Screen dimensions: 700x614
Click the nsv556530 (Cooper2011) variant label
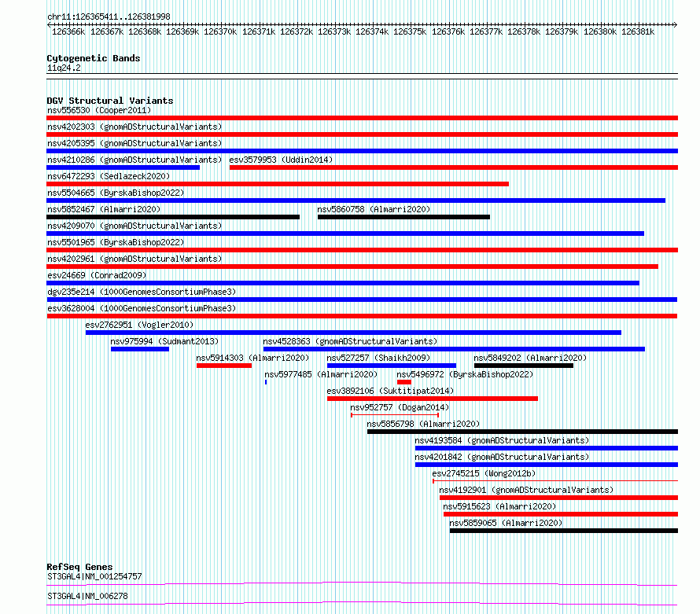coord(99,110)
